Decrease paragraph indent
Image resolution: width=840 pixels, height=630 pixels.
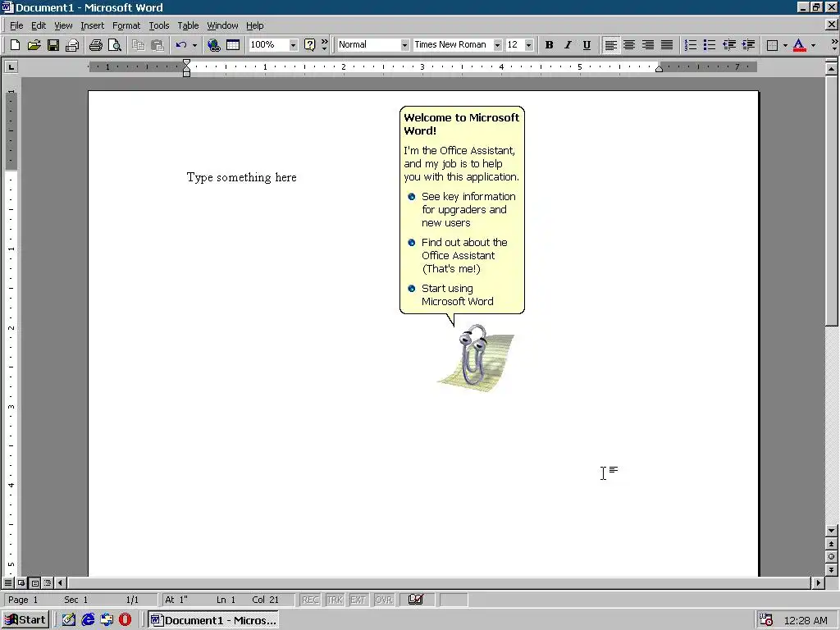(729, 45)
